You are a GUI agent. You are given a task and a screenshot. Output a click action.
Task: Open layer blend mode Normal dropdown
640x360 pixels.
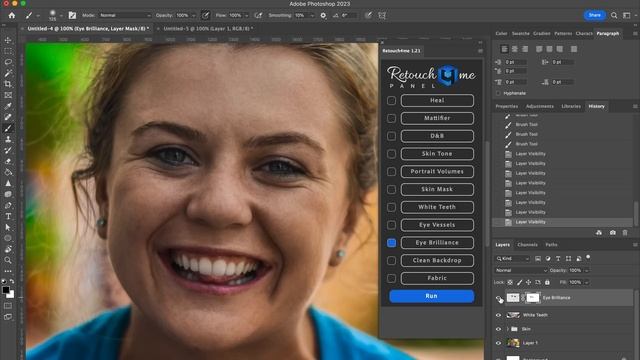click(521, 270)
